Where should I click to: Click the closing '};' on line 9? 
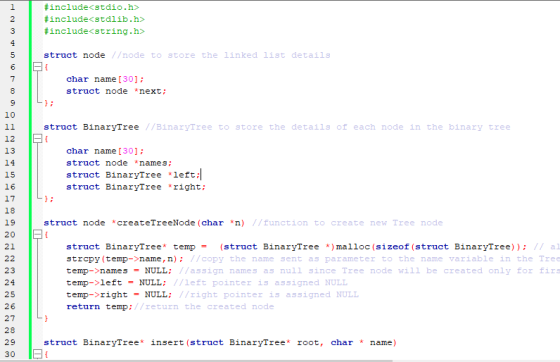click(x=49, y=103)
